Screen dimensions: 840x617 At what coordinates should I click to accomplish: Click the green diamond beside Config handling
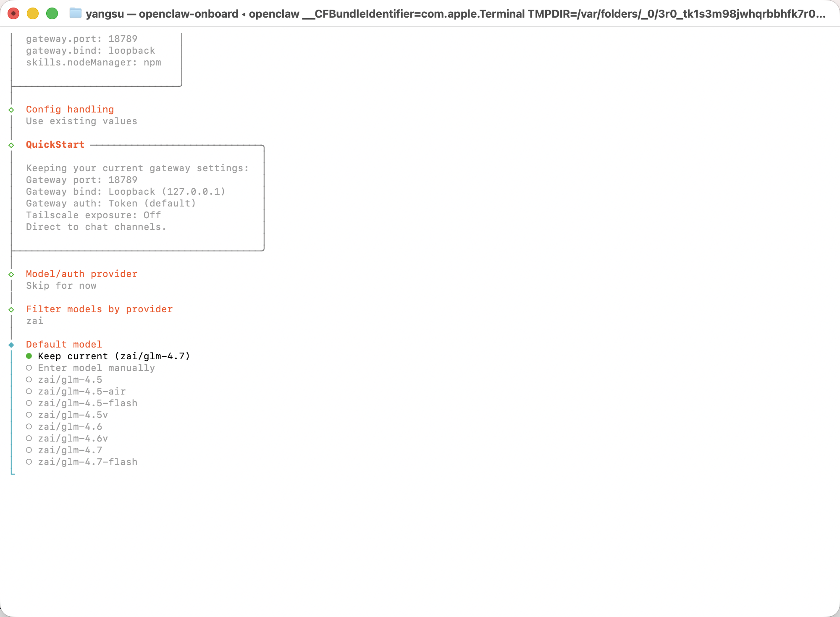(x=11, y=110)
